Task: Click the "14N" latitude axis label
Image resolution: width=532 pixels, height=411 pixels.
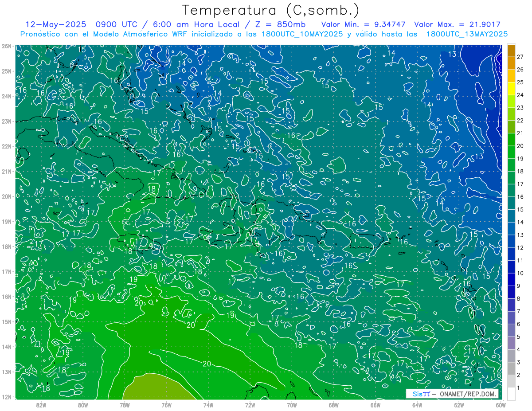Action: pyautogui.click(x=6, y=346)
